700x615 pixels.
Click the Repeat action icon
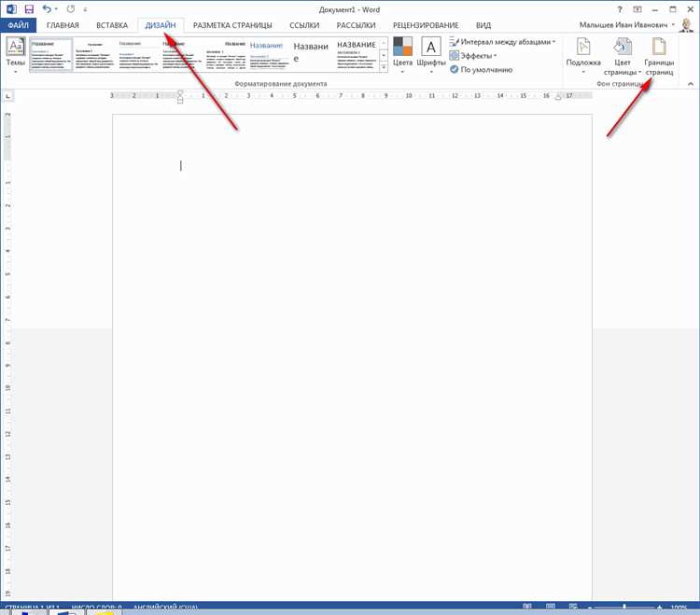71,9
